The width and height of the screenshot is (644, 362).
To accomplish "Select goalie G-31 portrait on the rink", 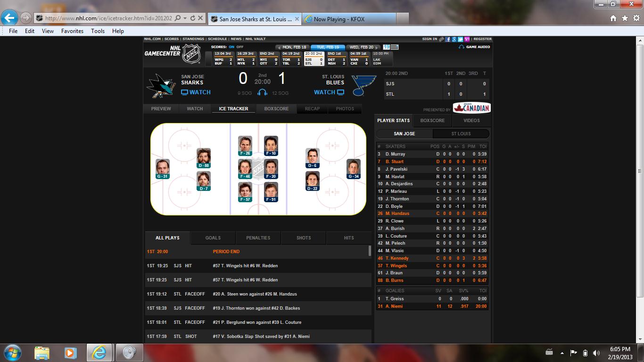I will pyautogui.click(x=162, y=169).
